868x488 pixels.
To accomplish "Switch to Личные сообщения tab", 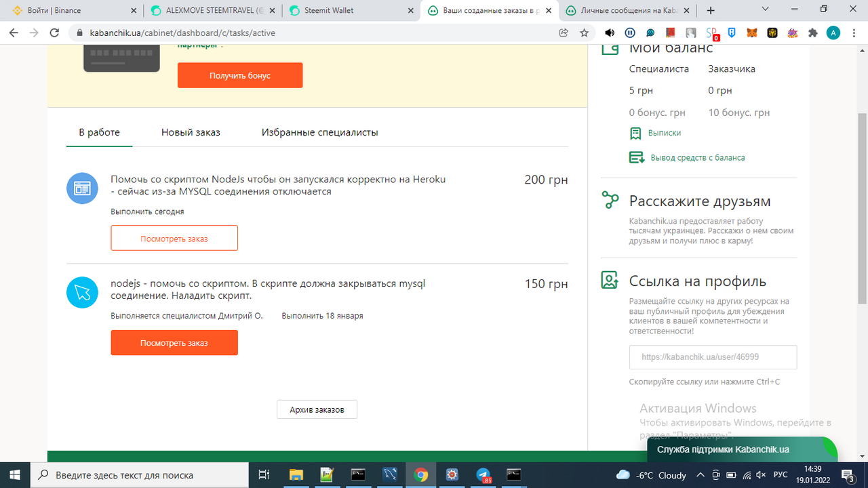I will tap(627, 11).
